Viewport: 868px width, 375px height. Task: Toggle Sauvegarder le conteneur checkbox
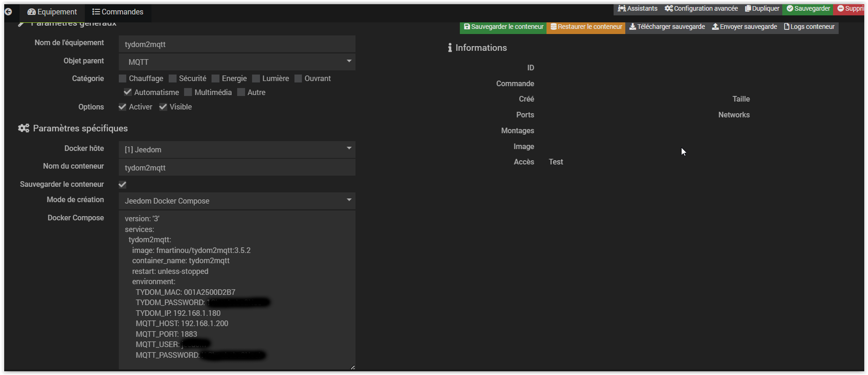[x=123, y=184]
